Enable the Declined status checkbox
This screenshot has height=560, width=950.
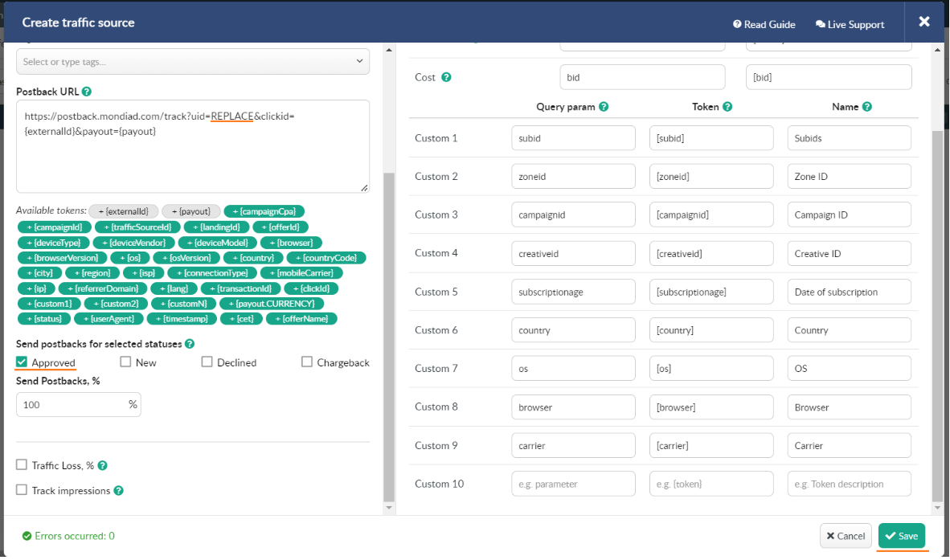click(x=207, y=362)
